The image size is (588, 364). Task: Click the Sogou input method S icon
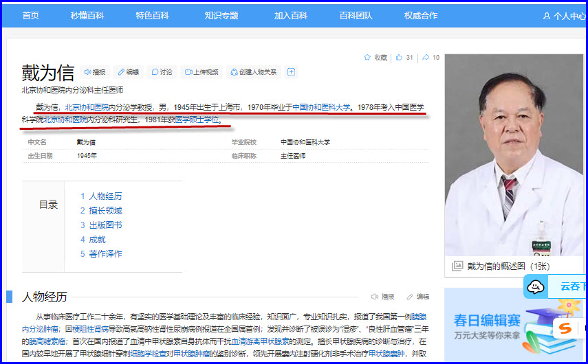click(x=565, y=328)
